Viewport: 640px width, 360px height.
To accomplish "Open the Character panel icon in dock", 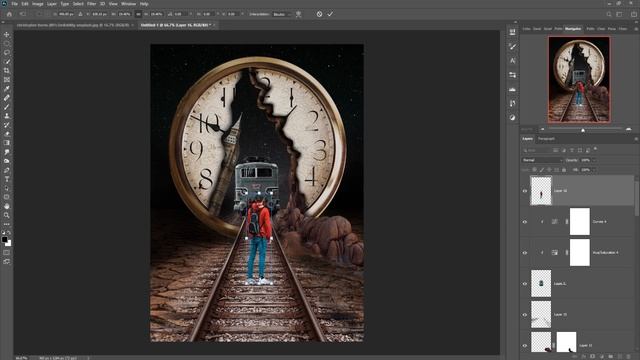I will pos(513,60).
